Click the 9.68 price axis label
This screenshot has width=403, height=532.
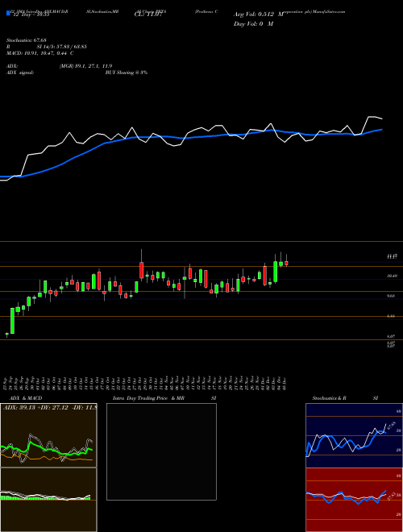(393, 296)
